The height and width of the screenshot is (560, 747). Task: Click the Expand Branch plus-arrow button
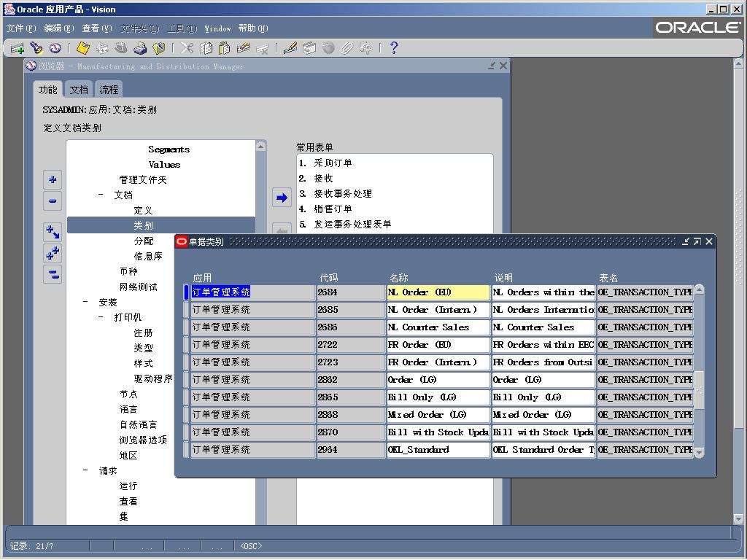point(53,233)
